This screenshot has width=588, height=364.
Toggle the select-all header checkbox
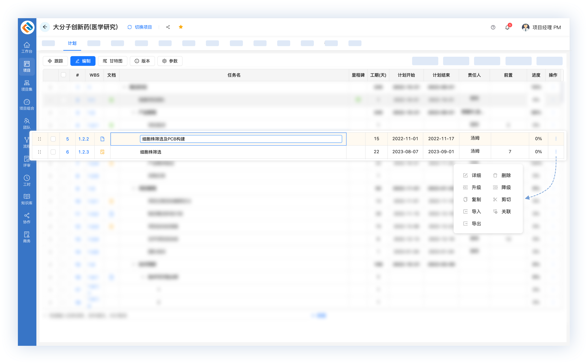point(64,75)
